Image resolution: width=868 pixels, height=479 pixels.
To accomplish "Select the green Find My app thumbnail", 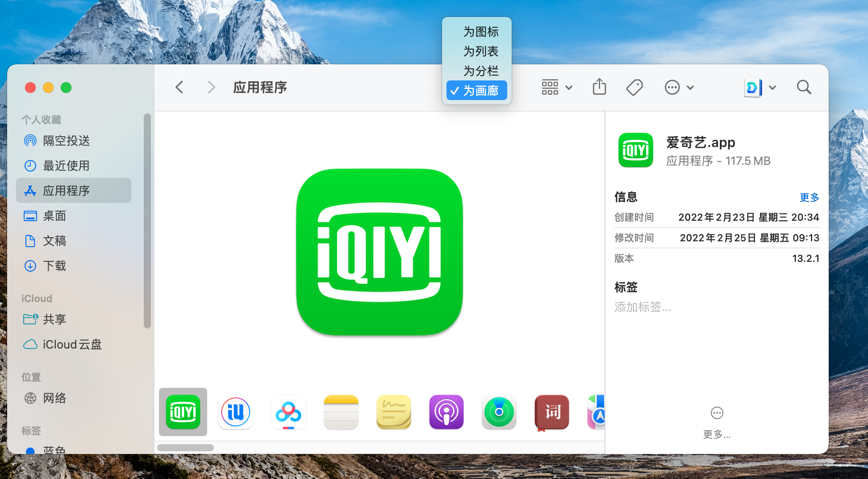I will tap(499, 412).
